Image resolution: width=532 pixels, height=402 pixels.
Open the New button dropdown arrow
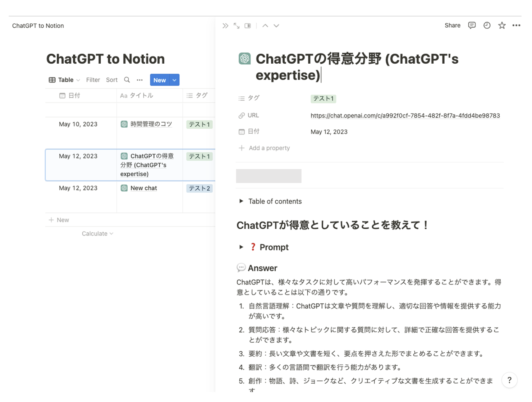[174, 80]
